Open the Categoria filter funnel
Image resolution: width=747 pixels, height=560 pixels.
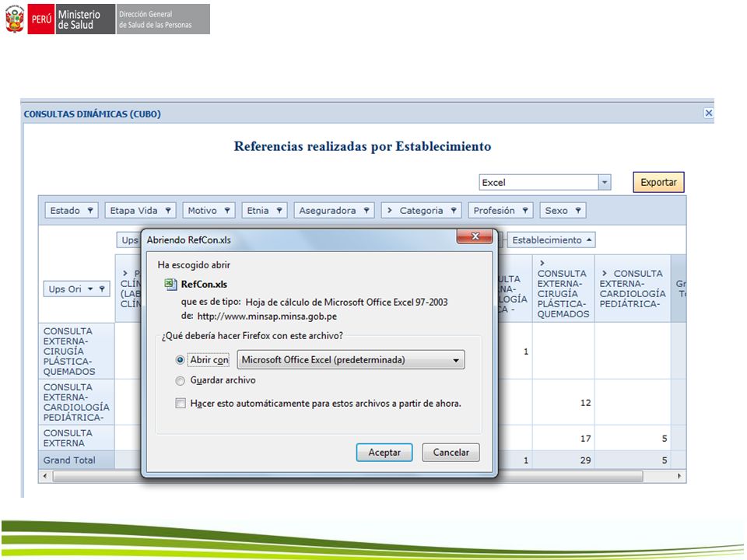point(454,211)
